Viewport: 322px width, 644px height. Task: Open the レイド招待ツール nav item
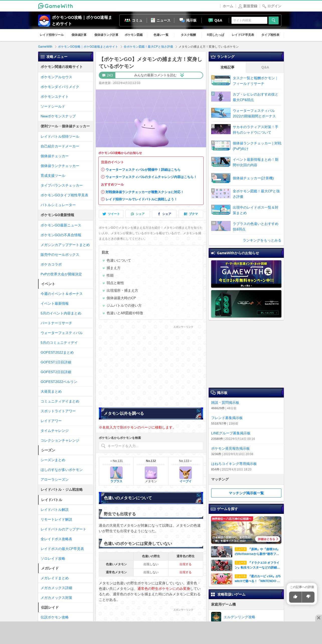coord(52,35)
